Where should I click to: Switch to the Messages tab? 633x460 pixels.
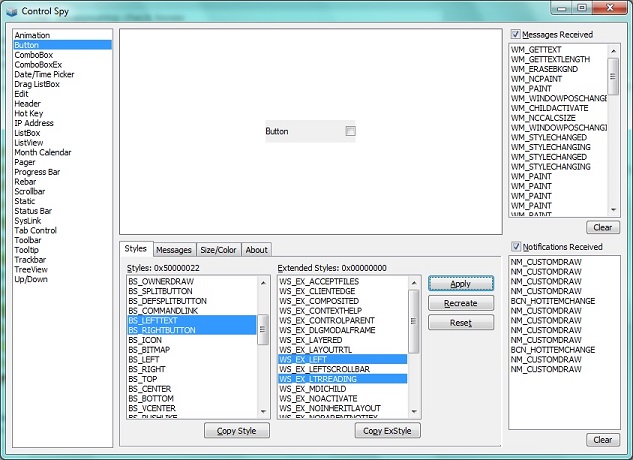[173, 250]
